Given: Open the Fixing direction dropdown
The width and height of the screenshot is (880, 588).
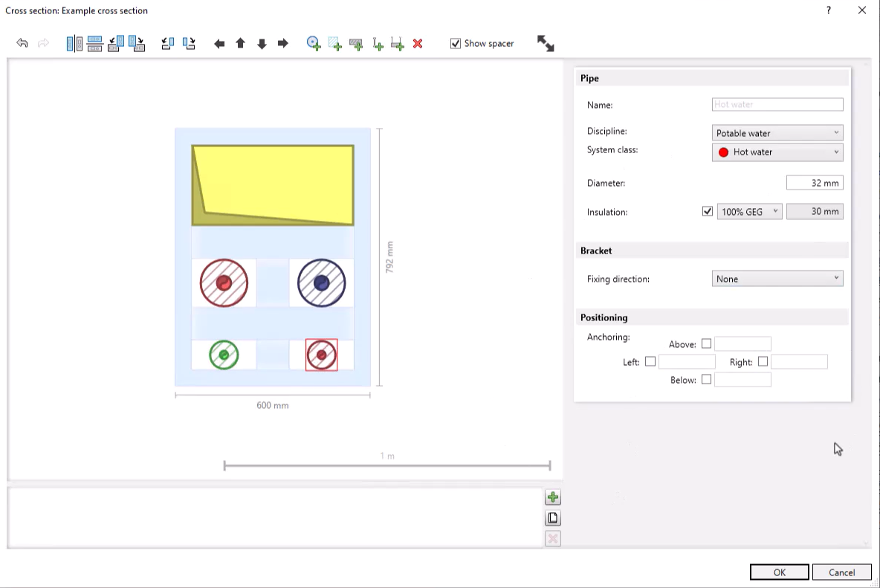Looking at the screenshot, I should (777, 279).
